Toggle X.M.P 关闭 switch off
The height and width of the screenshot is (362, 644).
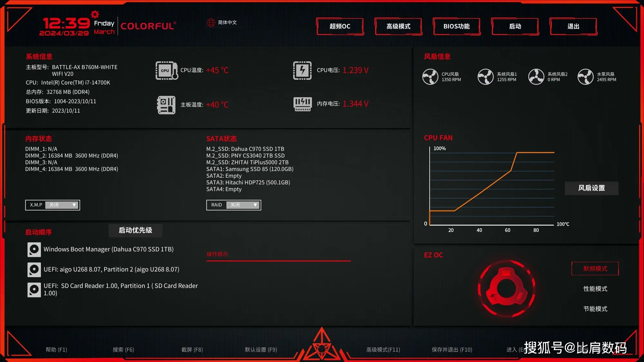pos(62,205)
